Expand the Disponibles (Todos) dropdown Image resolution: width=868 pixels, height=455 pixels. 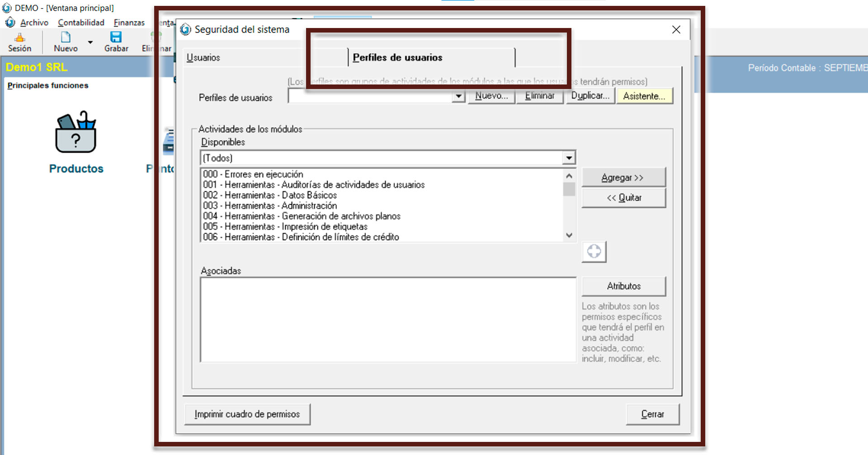point(569,158)
